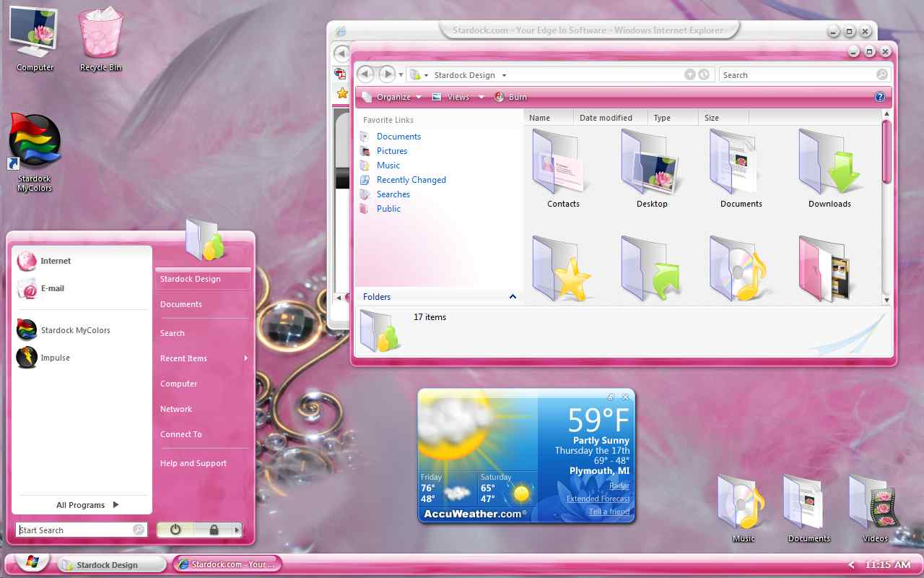Open the Desktop folder in Explorer
Viewport: 924px width, 578px height.
click(x=652, y=169)
